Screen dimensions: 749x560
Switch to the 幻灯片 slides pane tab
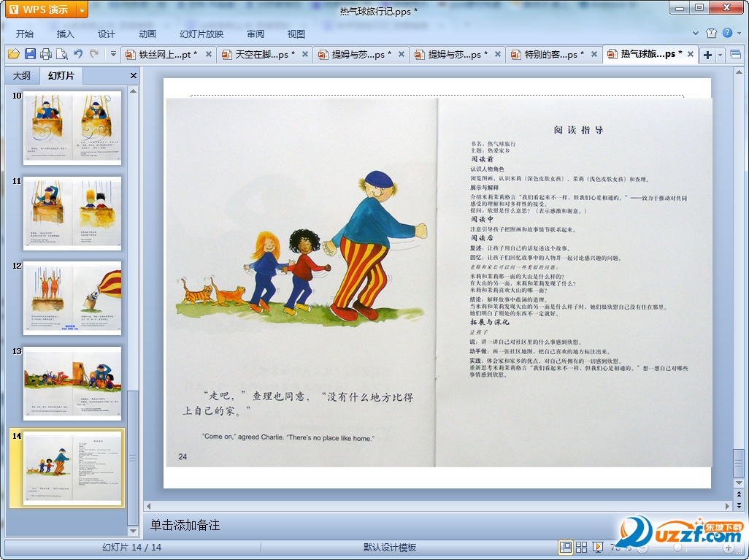[x=61, y=75]
